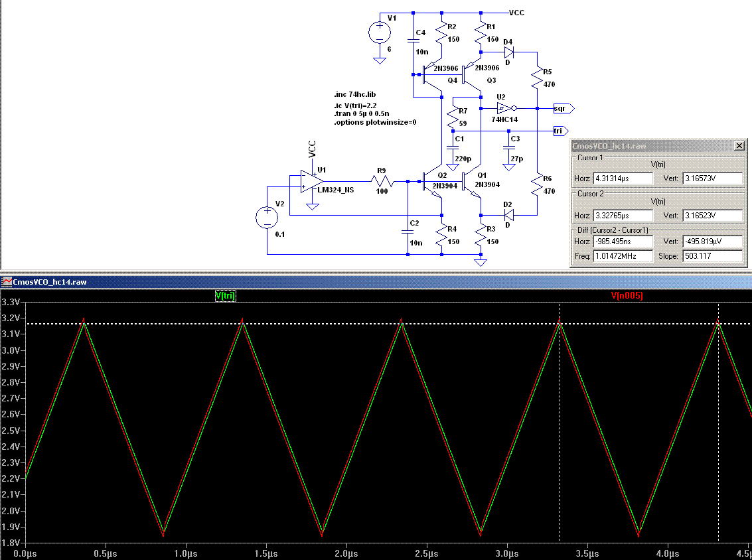
Task: Click the .tran 0 5µ 0 0.5n directive
Action: 362,113
